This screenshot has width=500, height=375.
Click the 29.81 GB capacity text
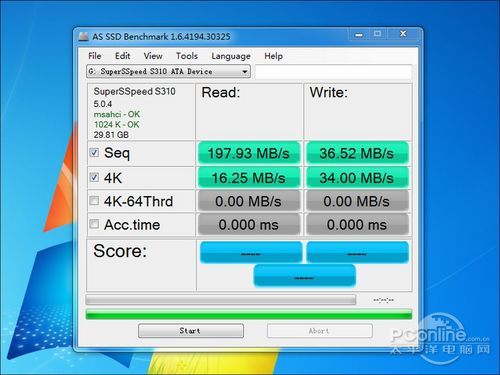111,135
